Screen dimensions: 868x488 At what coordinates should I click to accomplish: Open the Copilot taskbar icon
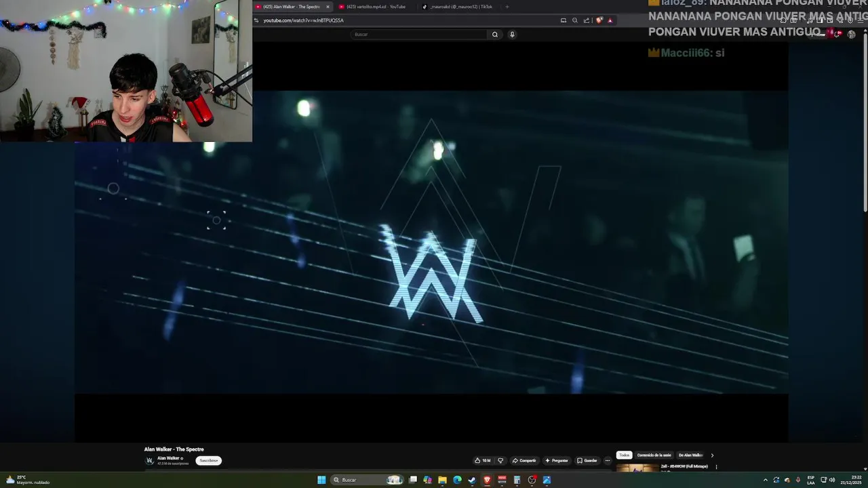[x=427, y=480]
